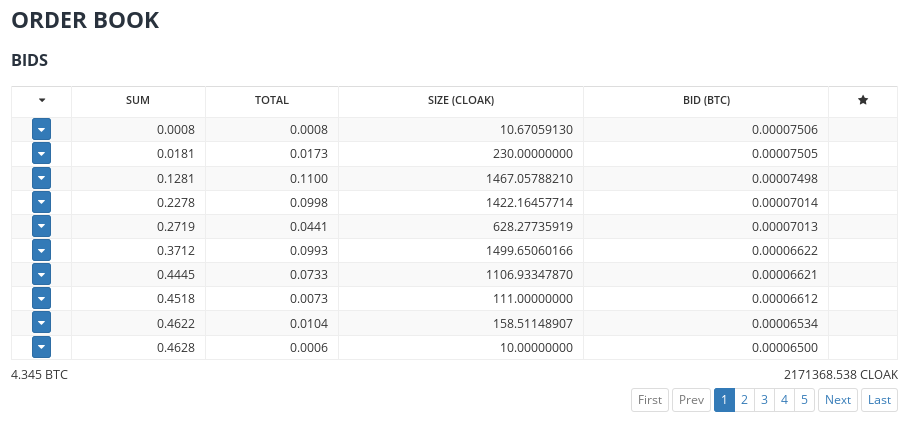Expand actions for the 628.27735919 size row
This screenshot has width=924, height=432.
(41, 226)
